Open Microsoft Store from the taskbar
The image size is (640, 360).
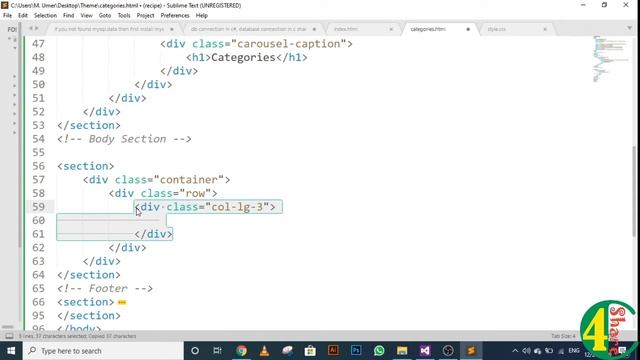(x=310, y=351)
